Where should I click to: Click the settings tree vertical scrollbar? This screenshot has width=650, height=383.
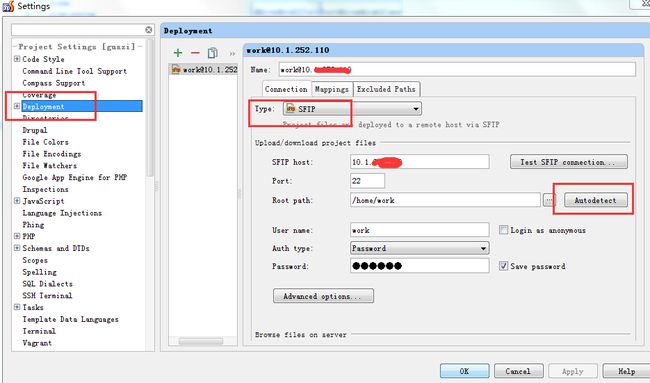click(x=150, y=108)
